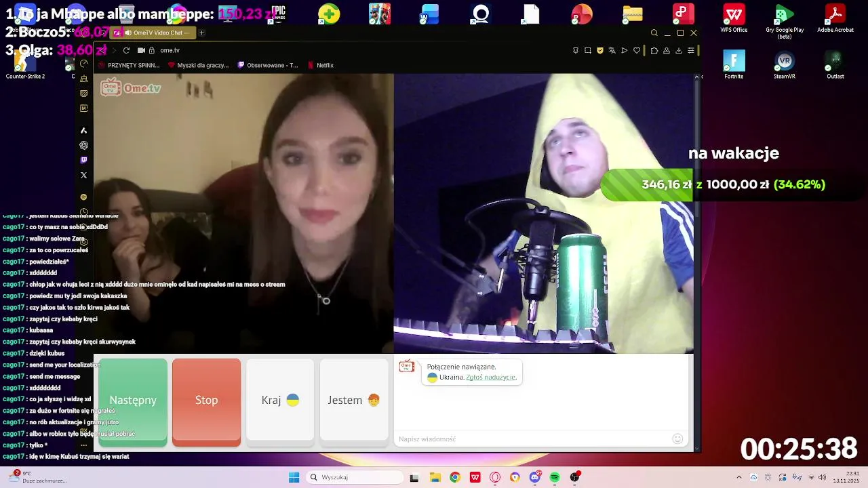Click the padlock site info icon

tap(152, 50)
